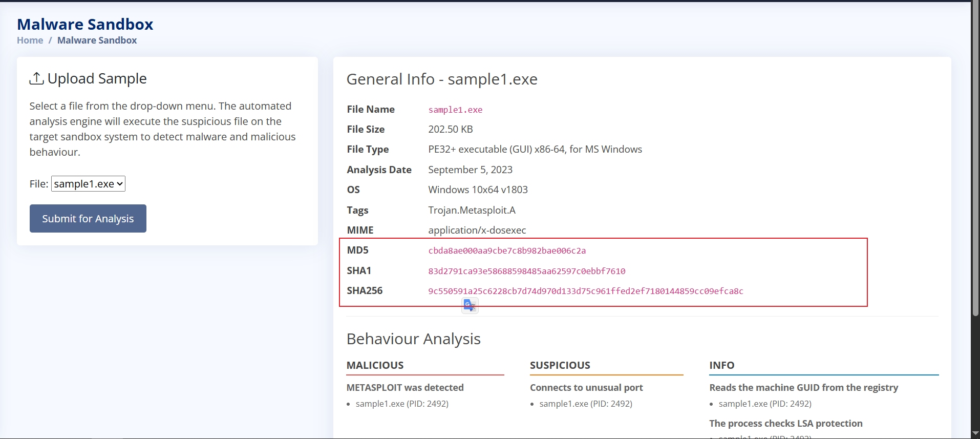Click the SHA1 hash value
This screenshot has width=980, height=439.
coord(527,271)
